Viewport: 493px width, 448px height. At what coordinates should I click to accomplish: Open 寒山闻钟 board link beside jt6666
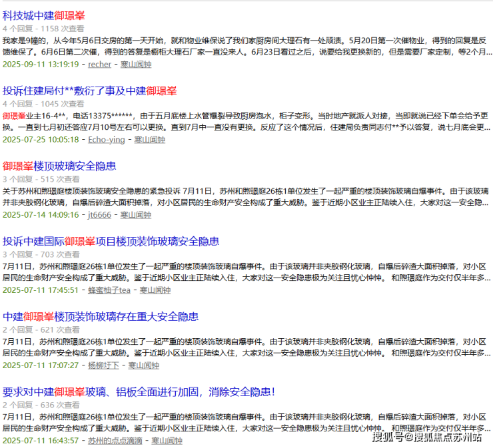click(x=136, y=215)
